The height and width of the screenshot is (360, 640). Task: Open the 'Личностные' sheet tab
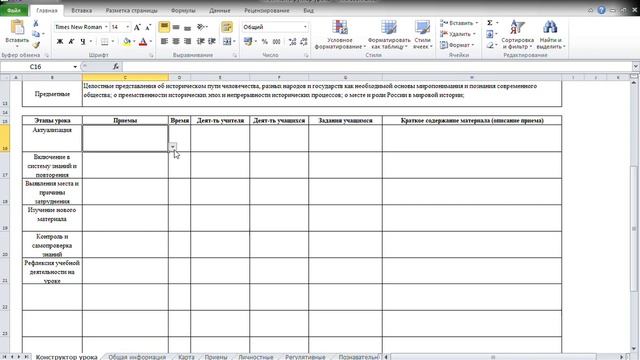click(x=256, y=357)
